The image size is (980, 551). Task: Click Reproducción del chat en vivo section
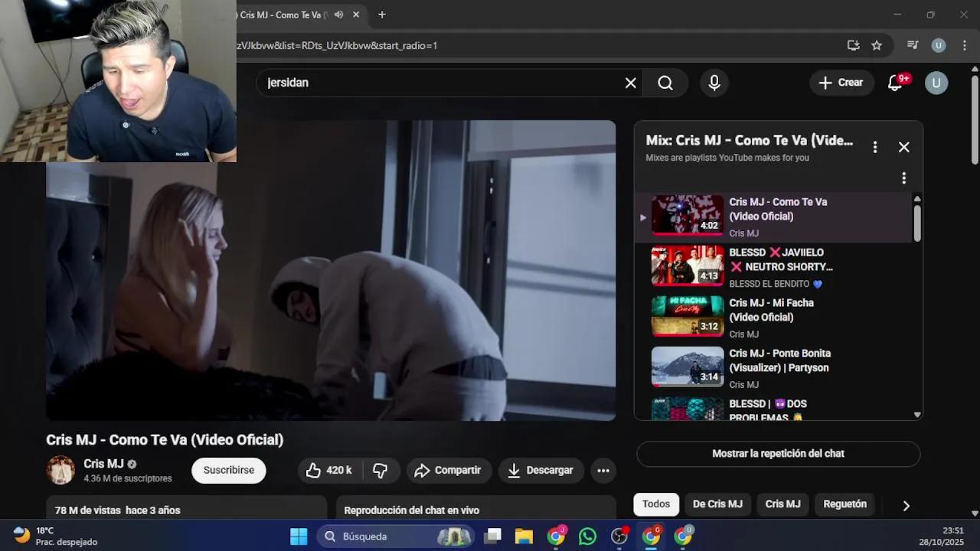476,509
